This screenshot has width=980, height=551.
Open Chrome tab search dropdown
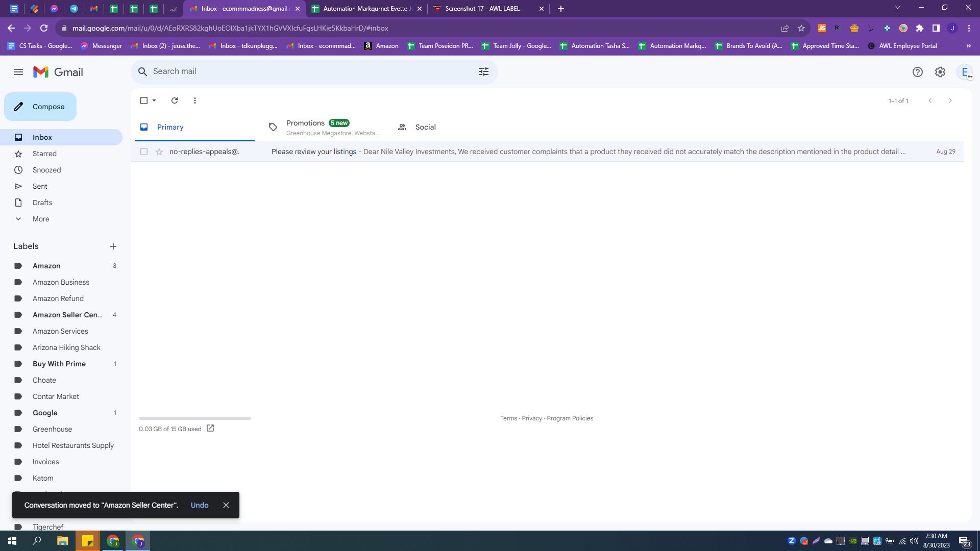[898, 8]
